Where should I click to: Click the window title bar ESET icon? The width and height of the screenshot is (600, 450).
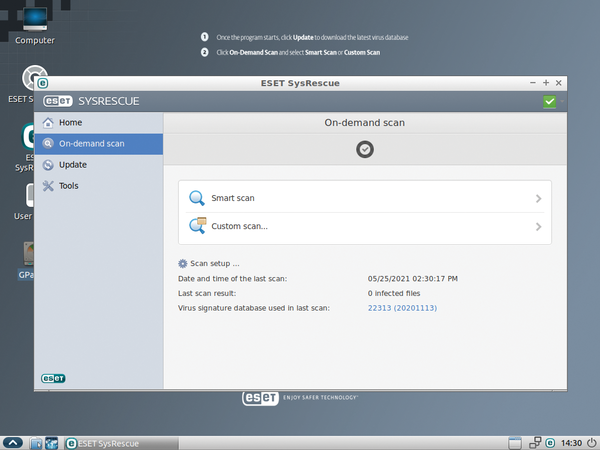click(x=43, y=83)
